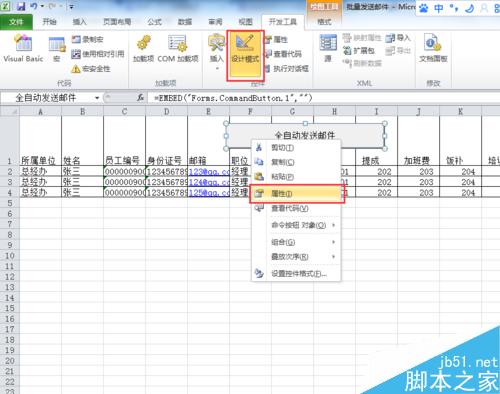Click XML Import (导入)
Image resolution: width=500 pixels, height=394 pixels.
point(398,38)
